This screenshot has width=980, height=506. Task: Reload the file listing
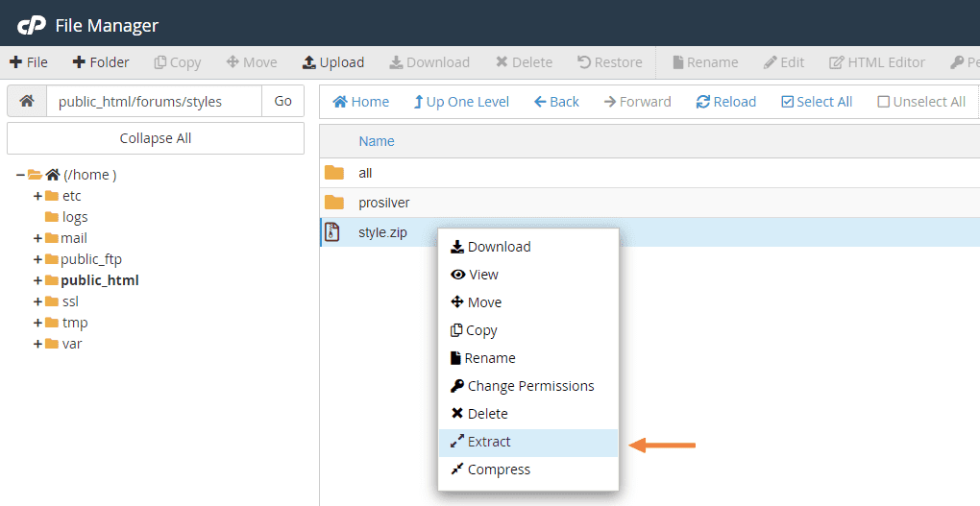click(x=726, y=102)
